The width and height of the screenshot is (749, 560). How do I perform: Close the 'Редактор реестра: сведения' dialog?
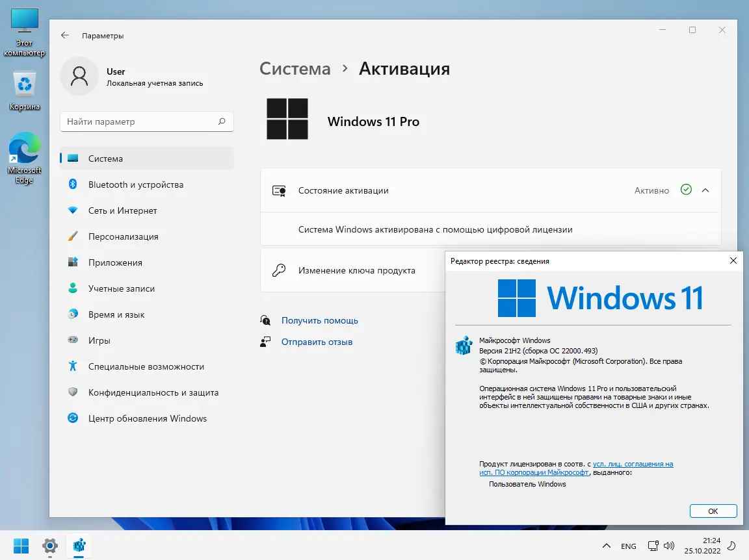pyautogui.click(x=733, y=261)
